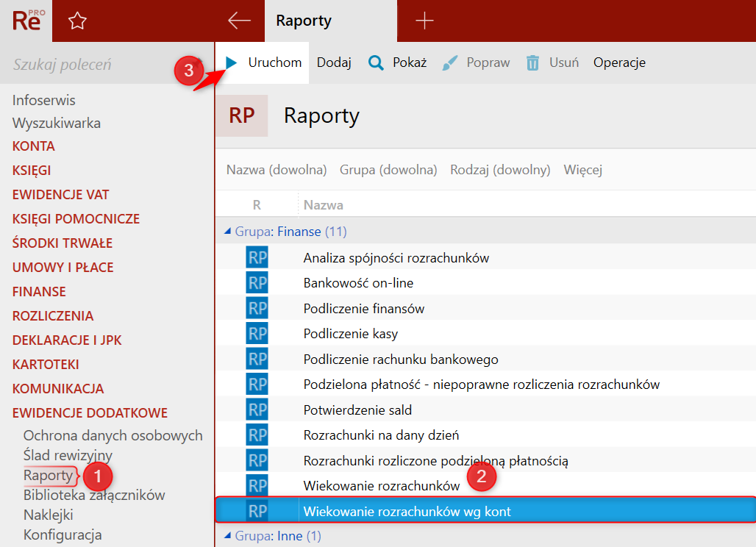Image resolution: width=756 pixels, height=547 pixels.
Task: Click the large RP Raporty header icon
Action: (241, 115)
